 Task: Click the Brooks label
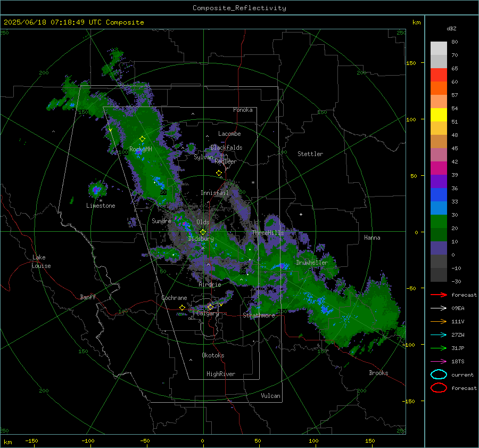pos(378,373)
